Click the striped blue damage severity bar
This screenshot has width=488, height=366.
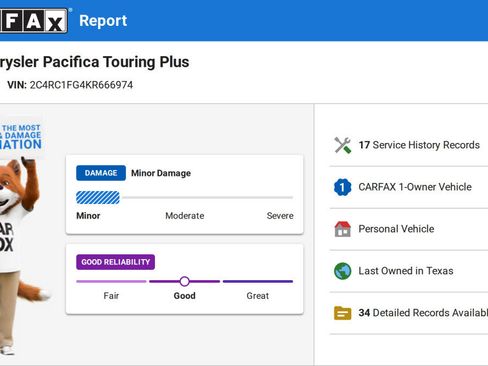(98, 198)
